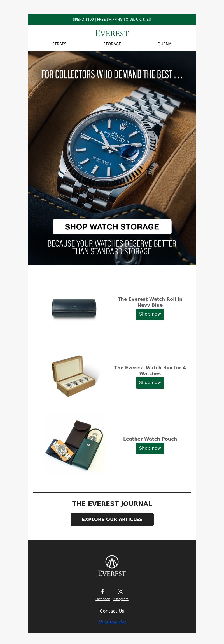Click the Instagram text link
The width and height of the screenshot is (224, 644).
point(121,599)
